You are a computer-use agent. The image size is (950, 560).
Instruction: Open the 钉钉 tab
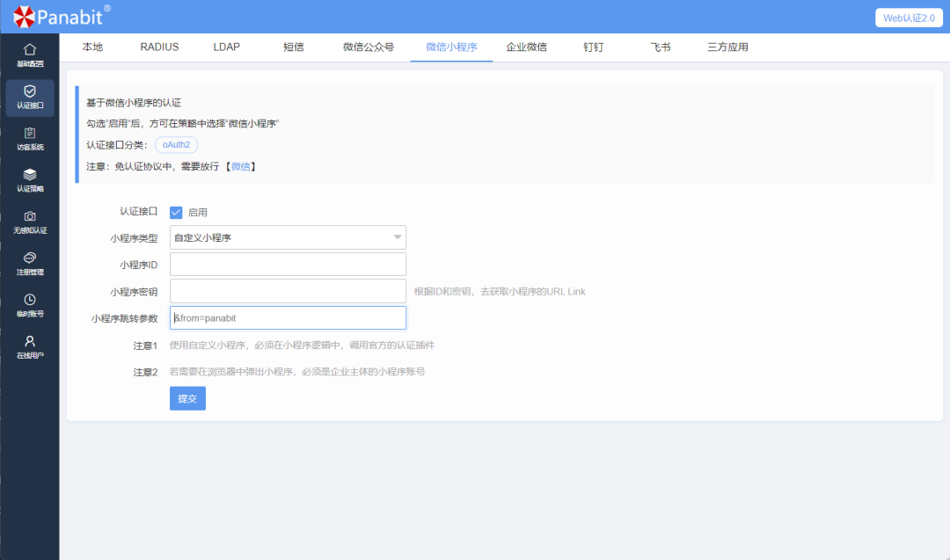(593, 47)
